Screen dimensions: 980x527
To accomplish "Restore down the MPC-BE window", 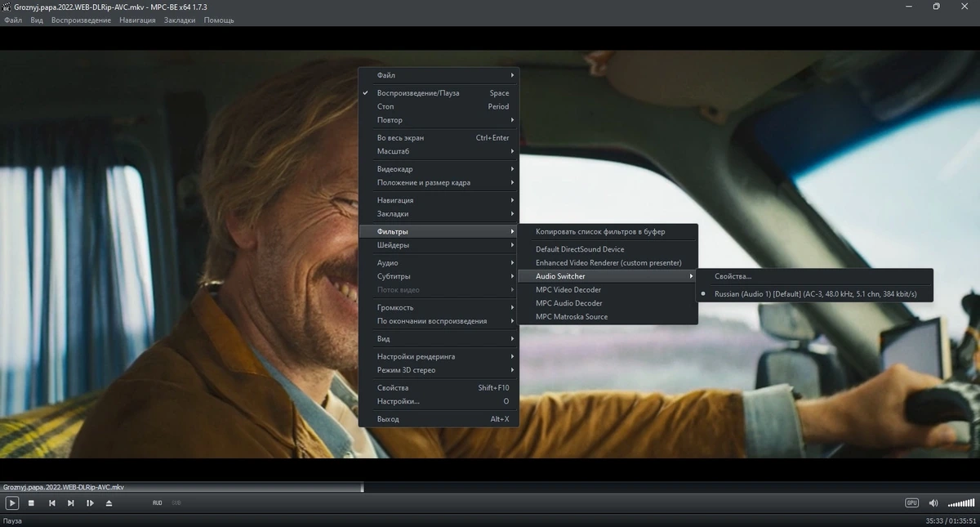I will point(936,7).
